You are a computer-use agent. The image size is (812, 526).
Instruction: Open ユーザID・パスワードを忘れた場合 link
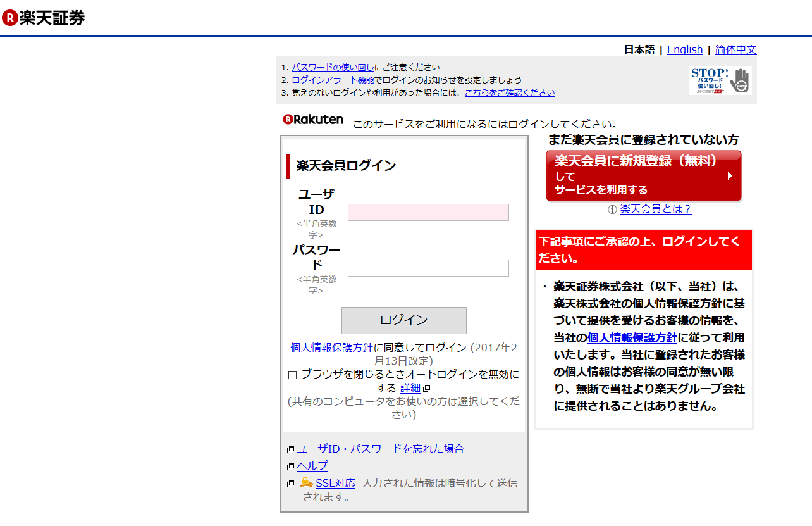tap(381, 449)
